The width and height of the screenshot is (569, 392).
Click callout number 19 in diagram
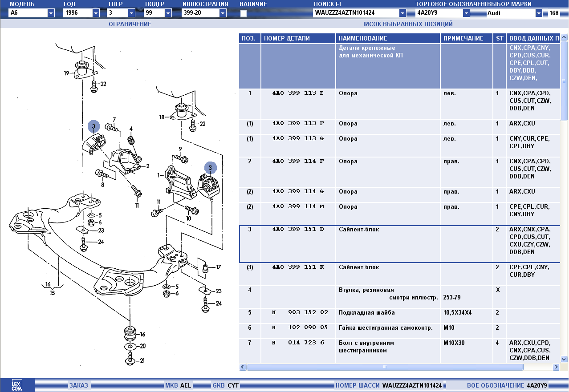67,73
